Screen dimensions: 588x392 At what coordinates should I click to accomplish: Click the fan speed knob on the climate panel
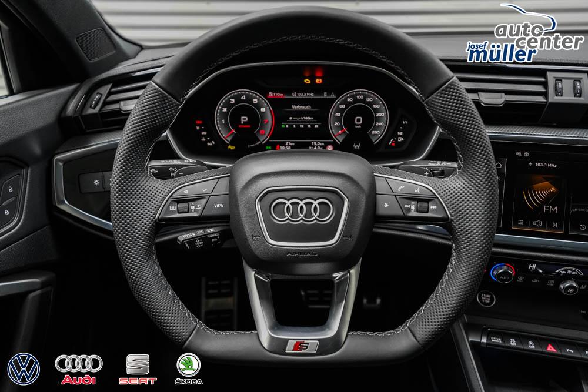pyautogui.click(x=569, y=287)
